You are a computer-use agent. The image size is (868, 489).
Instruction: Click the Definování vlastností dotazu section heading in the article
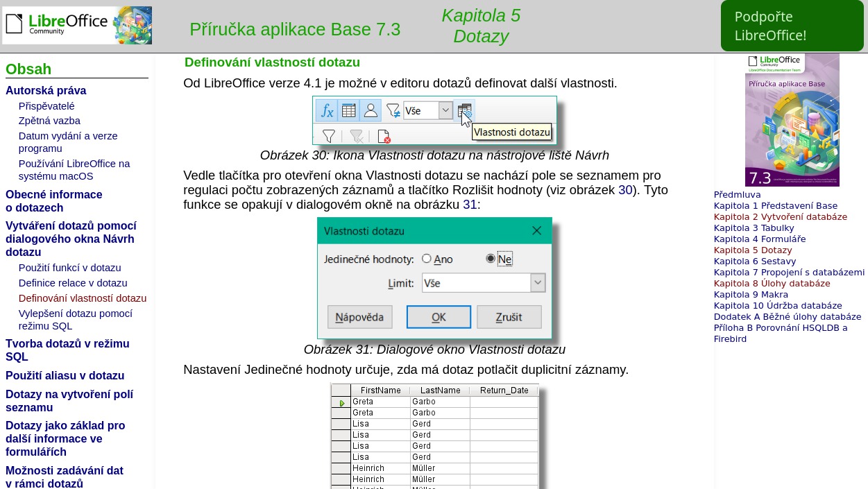[272, 62]
